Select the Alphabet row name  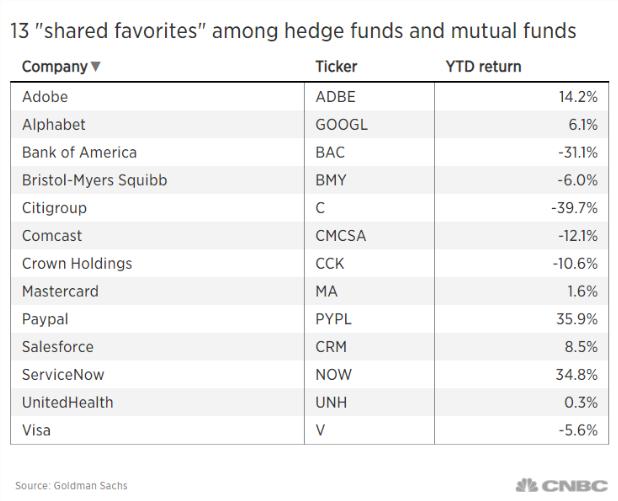point(54,125)
